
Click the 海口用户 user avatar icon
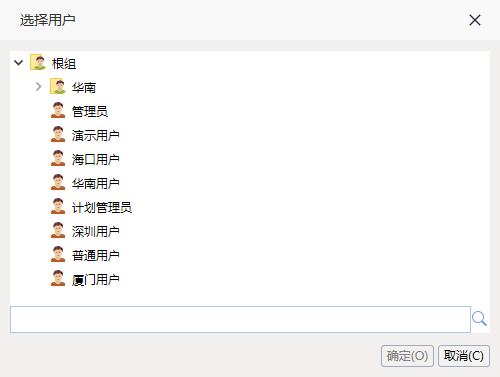coord(58,158)
